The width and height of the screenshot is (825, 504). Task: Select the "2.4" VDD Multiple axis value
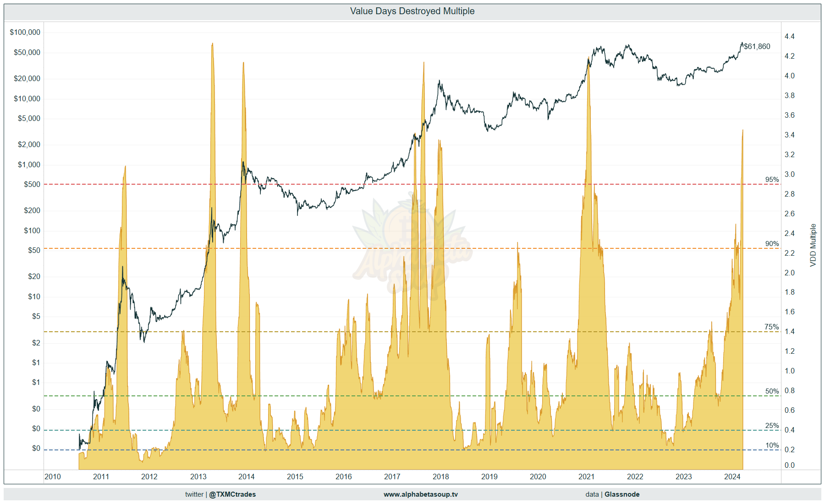(789, 233)
